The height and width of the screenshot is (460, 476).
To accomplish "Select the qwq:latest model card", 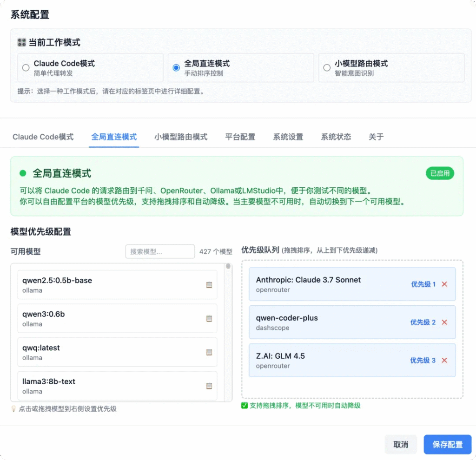I will click(x=117, y=352).
